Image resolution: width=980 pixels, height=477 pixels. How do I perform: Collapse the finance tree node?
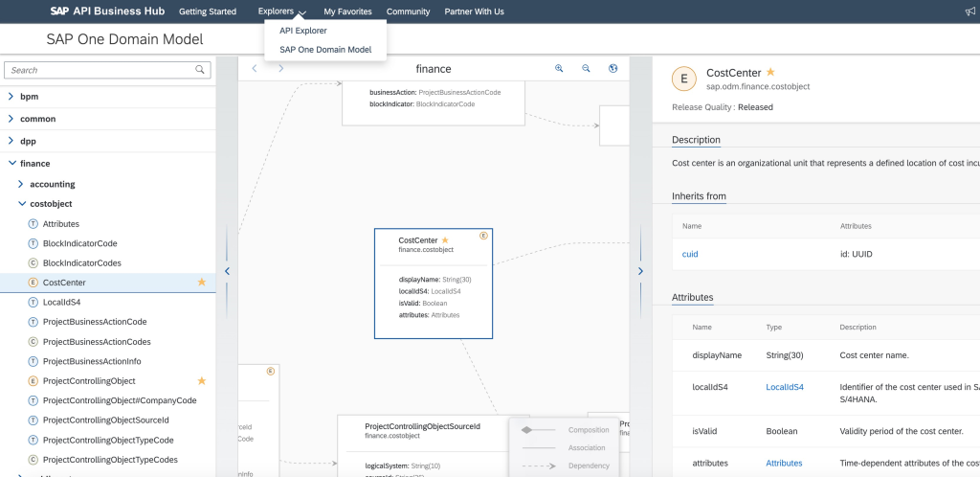[11, 164]
